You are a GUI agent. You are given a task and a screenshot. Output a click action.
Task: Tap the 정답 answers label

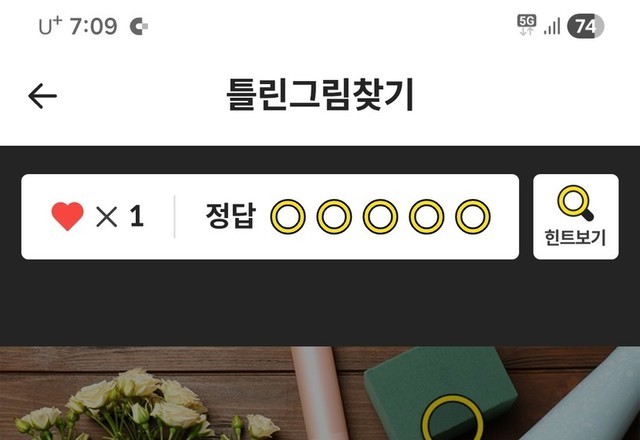pos(231,216)
